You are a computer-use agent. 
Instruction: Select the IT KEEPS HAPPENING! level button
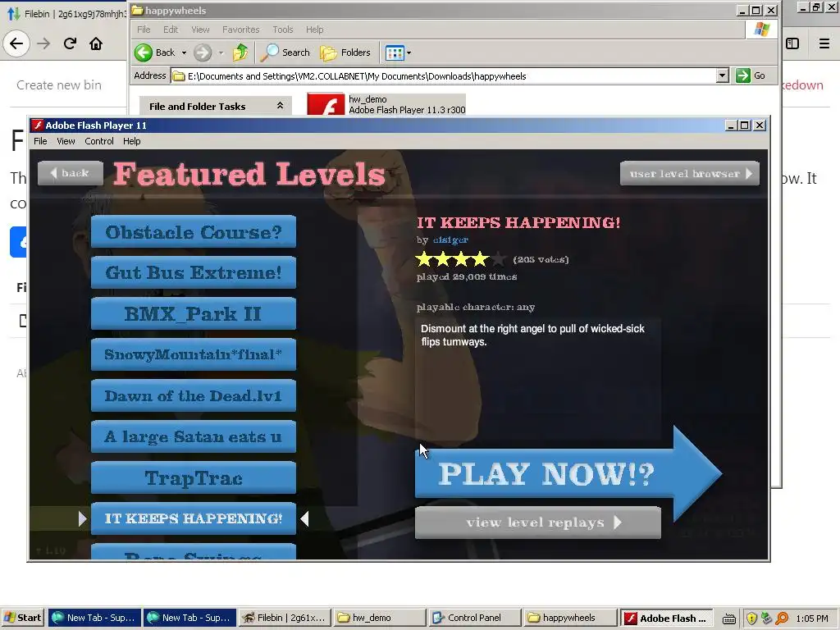click(x=194, y=518)
